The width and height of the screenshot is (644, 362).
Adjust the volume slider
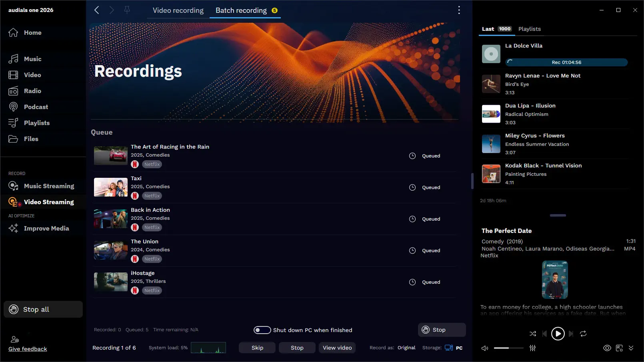[x=509, y=348]
